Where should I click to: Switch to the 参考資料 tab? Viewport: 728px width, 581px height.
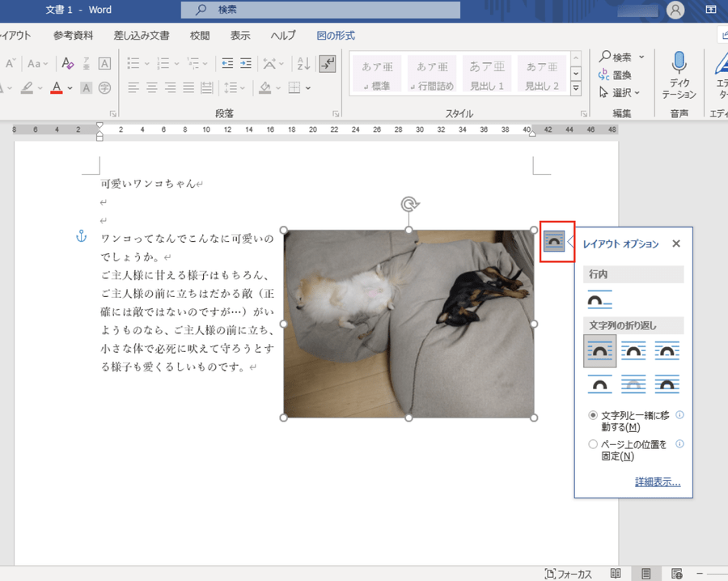click(74, 36)
